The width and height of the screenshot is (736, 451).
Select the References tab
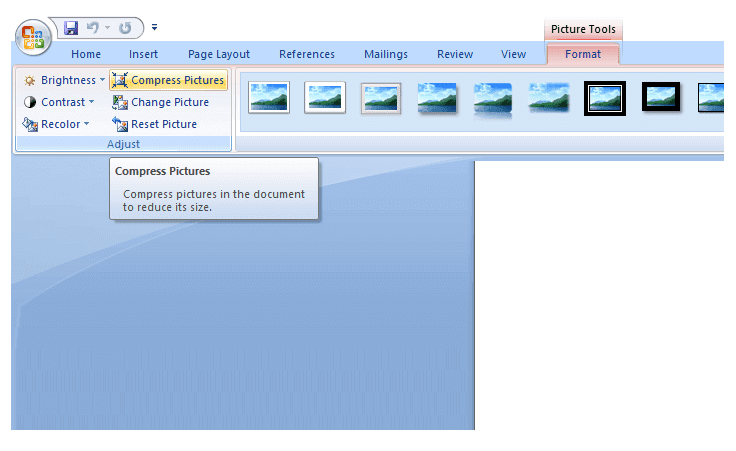(x=307, y=54)
